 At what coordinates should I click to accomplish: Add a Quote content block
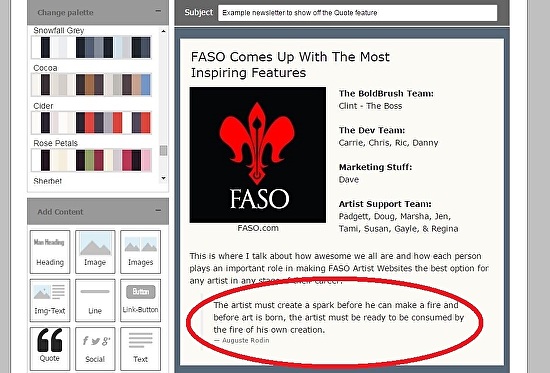[x=50, y=348]
